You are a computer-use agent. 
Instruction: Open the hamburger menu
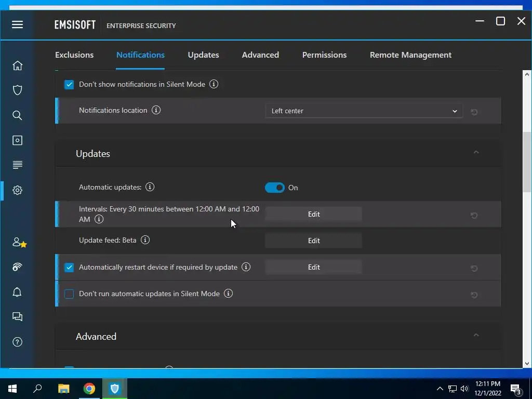[x=17, y=24]
